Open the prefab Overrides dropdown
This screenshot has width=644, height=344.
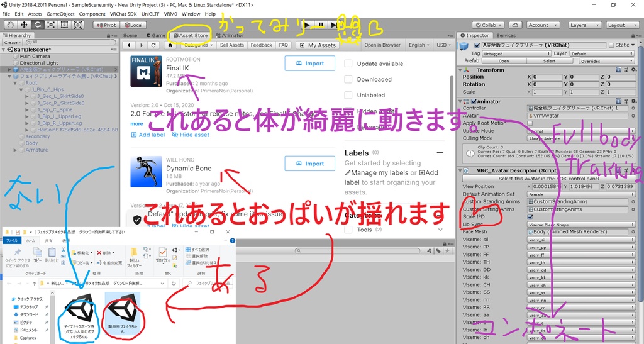coord(607,61)
